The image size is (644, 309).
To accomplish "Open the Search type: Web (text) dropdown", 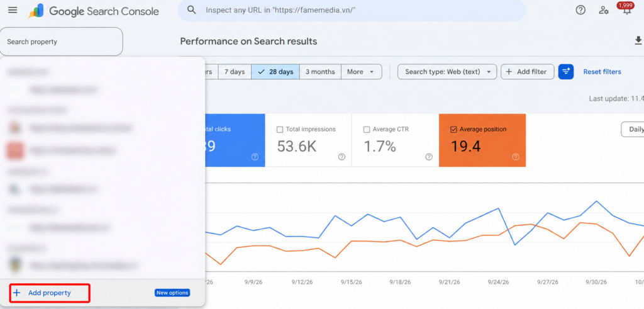I will pyautogui.click(x=447, y=72).
